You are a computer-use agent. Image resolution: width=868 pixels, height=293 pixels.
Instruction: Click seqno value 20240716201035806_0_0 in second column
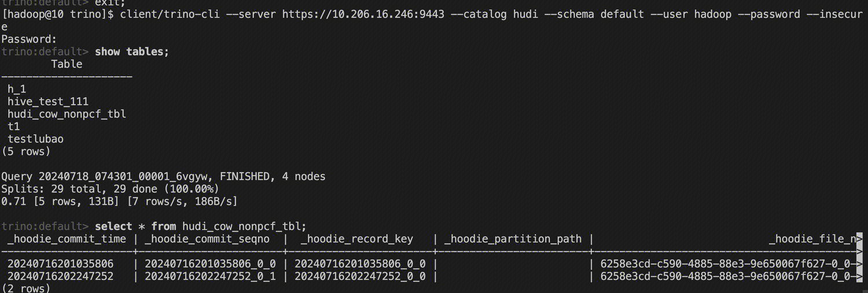pos(211,264)
